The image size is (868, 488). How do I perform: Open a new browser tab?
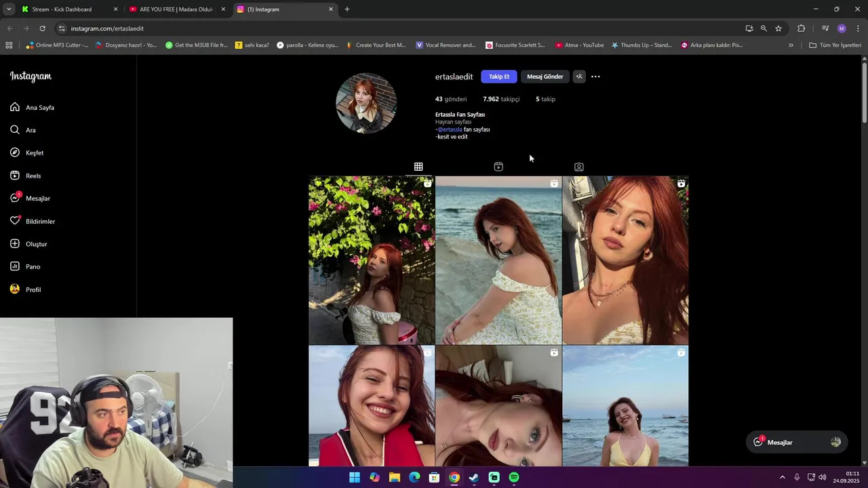point(347,9)
